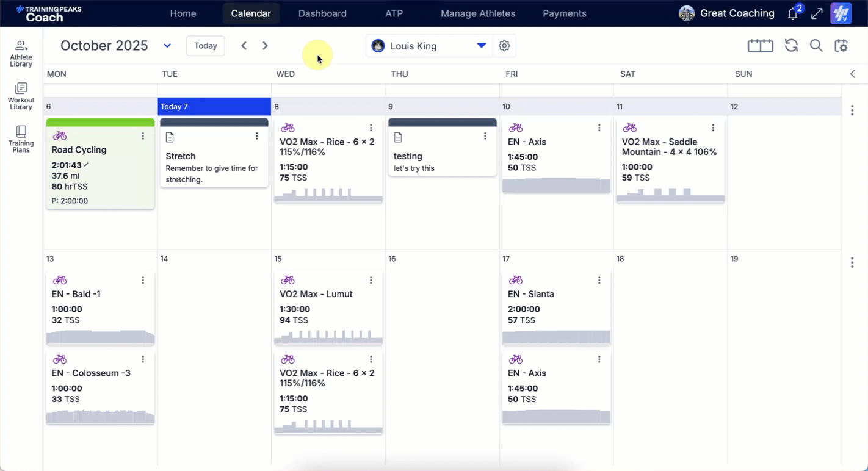Click the notifications bell icon
This screenshot has width=868, height=471.
pos(792,14)
